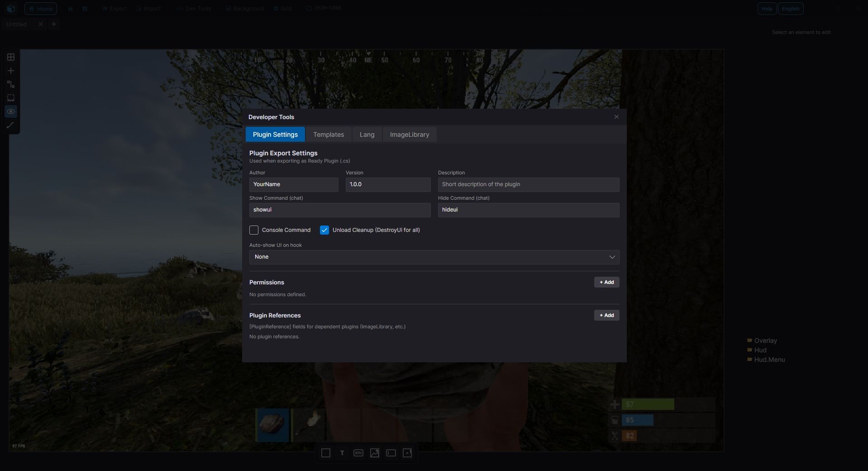Screen dimensions: 868x471
Task: Add a Button element from bottom toolbar
Action: point(358,453)
